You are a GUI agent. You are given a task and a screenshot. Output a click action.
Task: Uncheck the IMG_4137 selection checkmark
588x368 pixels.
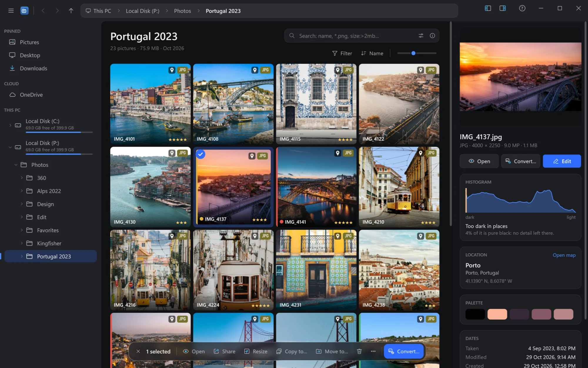[x=201, y=154]
